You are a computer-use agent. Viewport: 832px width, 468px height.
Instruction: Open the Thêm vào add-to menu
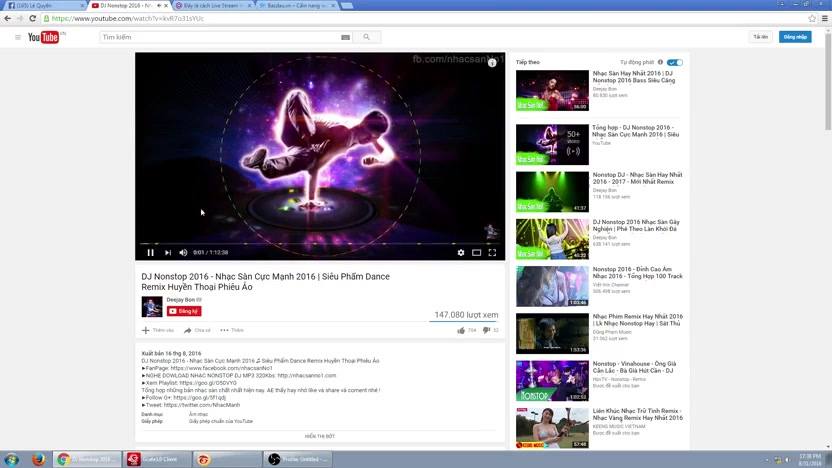click(158, 330)
